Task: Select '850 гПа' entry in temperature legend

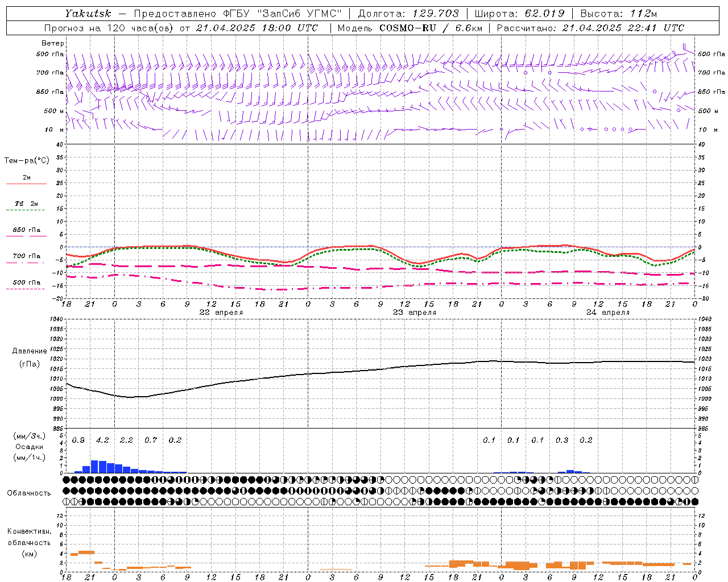Action: [27, 230]
